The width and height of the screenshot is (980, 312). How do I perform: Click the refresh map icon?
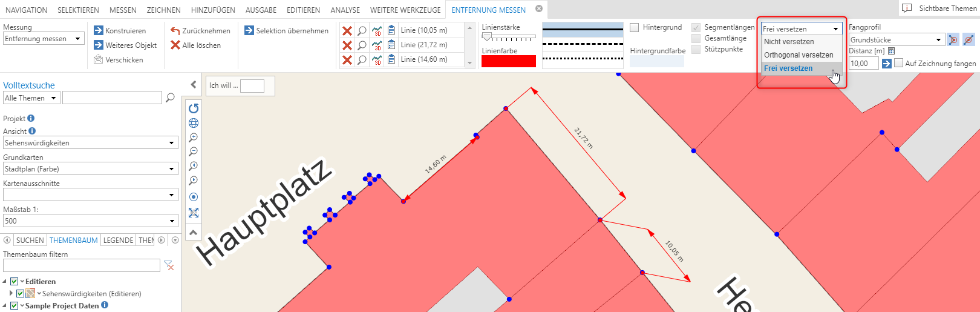pyautogui.click(x=194, y=108)
